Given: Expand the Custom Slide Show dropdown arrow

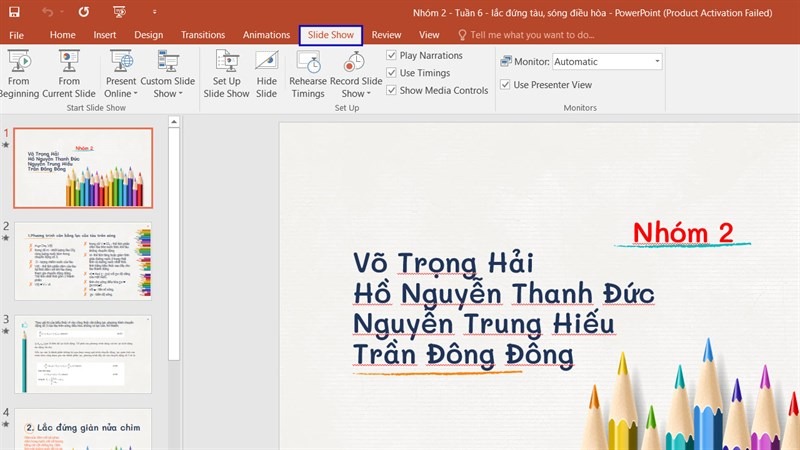Looking at the screenshot, I should [181, 94].
